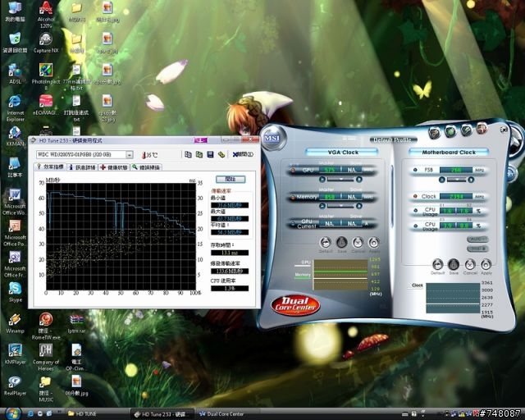Viewport: 525px width, 420px height.
Task: Toggle the FSB row indicator button
Action: 415,170
